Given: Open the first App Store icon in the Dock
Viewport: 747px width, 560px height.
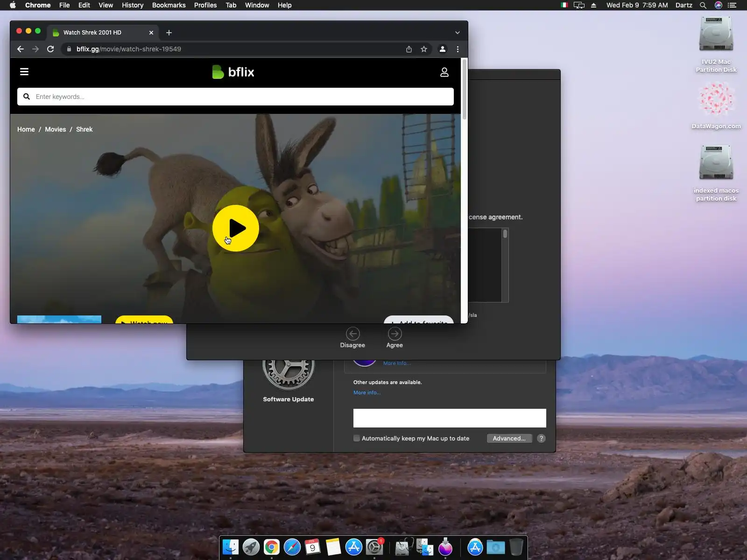Looking at the screenshot, I should pyautogui.click(x=354, y=547).
